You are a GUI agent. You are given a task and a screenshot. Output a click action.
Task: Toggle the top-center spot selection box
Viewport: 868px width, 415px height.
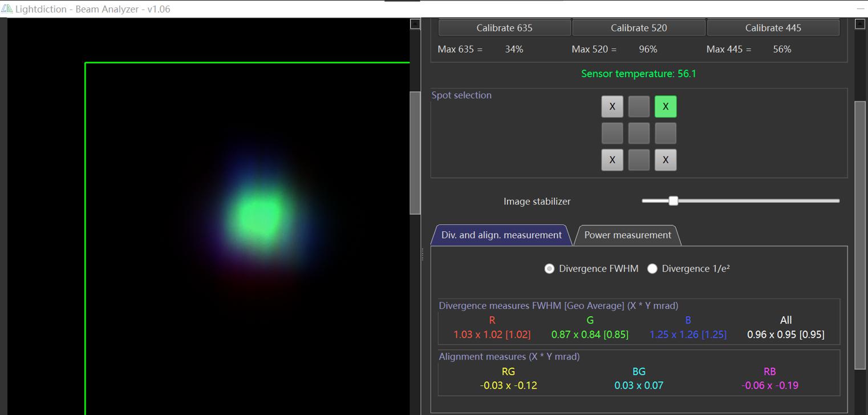pyautogui.click(x=639, y=106)
